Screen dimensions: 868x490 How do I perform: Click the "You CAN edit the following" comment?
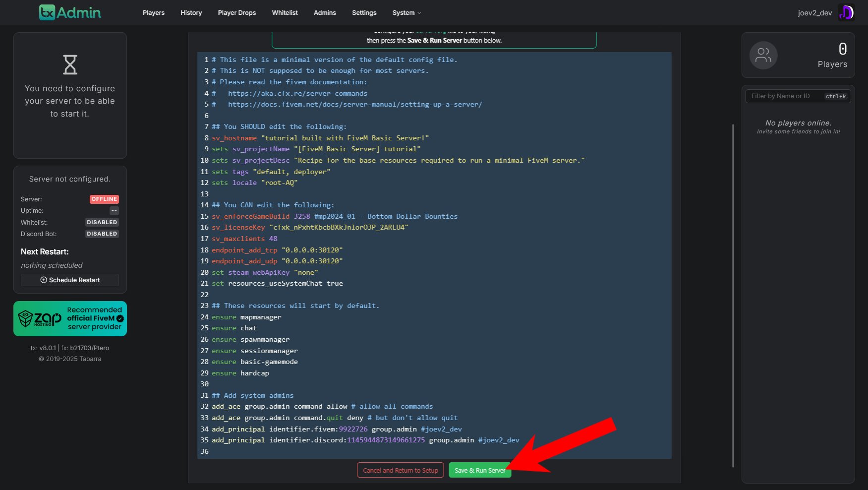point(273,205)
